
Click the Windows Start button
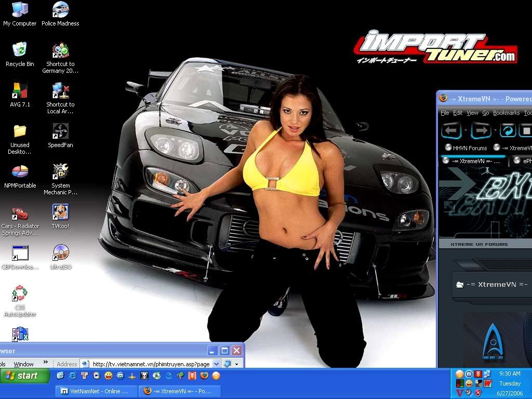pyautogui.click(x=24, y=376)
